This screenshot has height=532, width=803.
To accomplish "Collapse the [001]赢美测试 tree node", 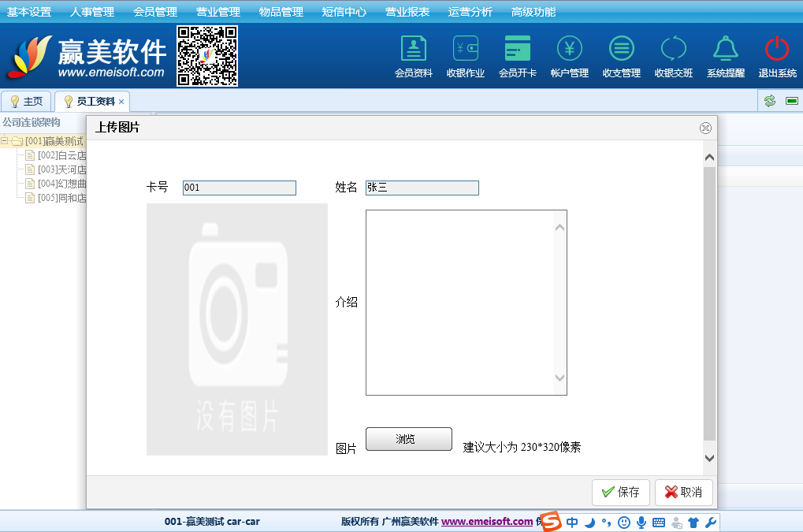I will click(x=5, y=141).
